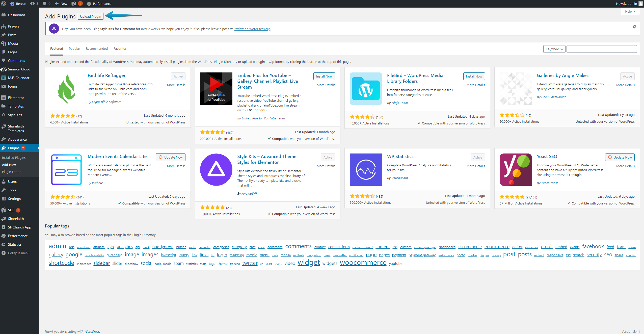Install the FileBird plugin now
The width and height of the screenshot is (644, 334).
click(x=474, y=76)
